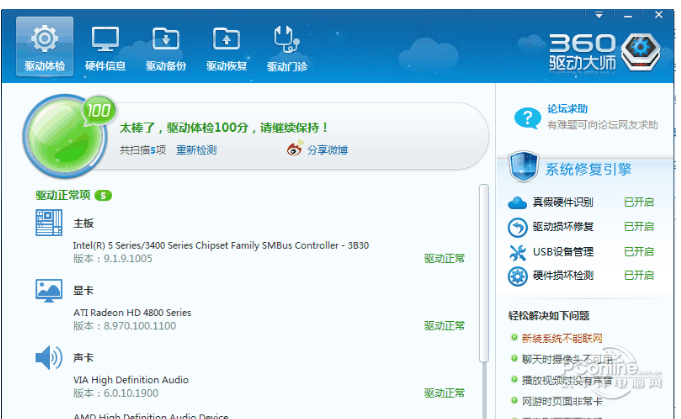This screenshot has height=419, width=681.
Task: Click the 系统修复引擎 heading
Action: pyautogui.click(x=588, y=169)
